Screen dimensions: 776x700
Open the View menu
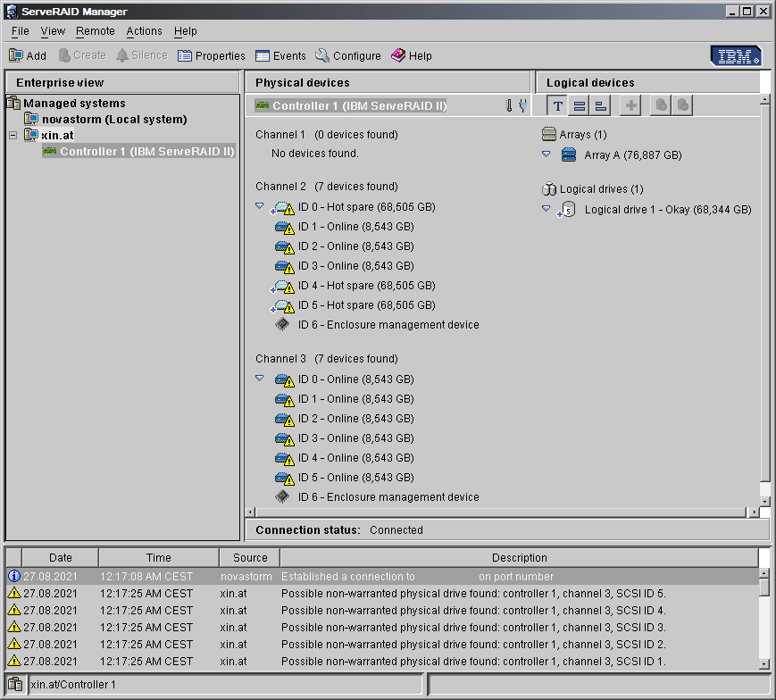tap(53, 31)
